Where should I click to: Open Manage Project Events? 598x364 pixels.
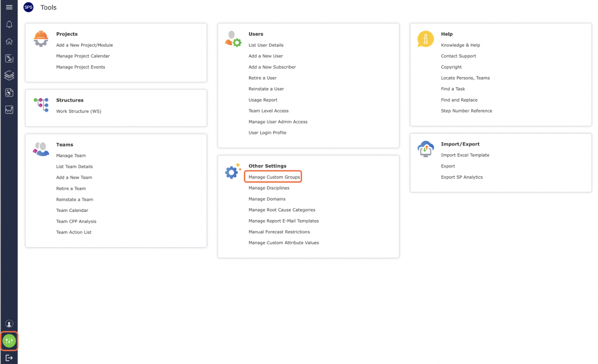pos(80,67)
